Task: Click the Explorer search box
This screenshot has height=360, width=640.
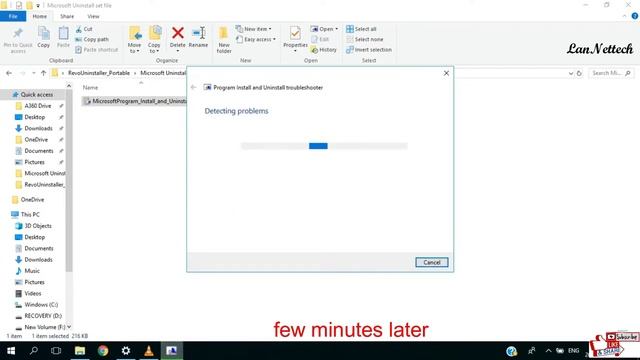Action: 611,73
